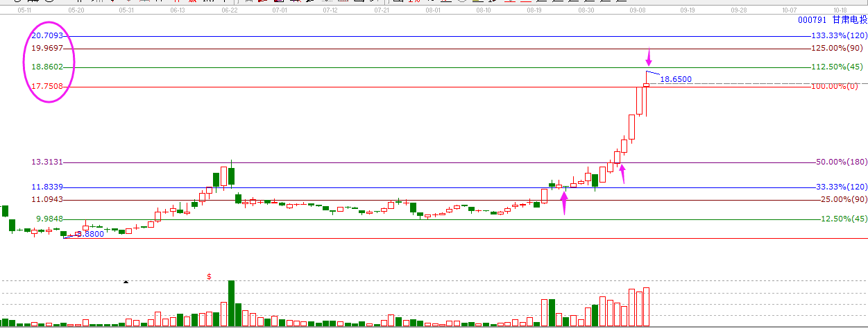868x329 pixels.
Task: Select the 125.00%(90) ratio line label
Action: (x=839, y=49)
